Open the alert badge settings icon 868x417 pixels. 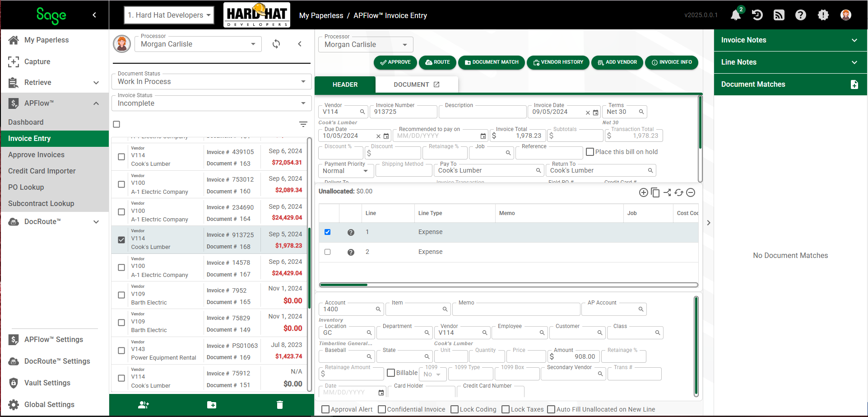pyautogui.click(x=823, y=15)
